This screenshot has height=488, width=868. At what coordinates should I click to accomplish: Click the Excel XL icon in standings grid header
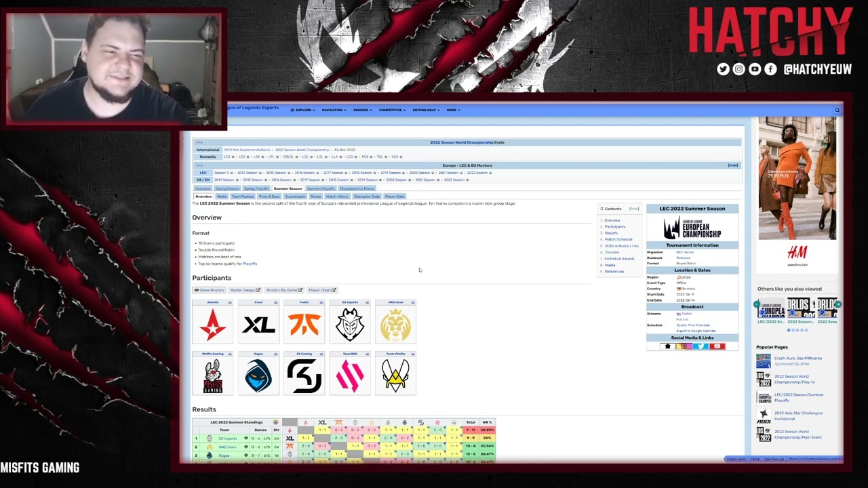(322, 422)
